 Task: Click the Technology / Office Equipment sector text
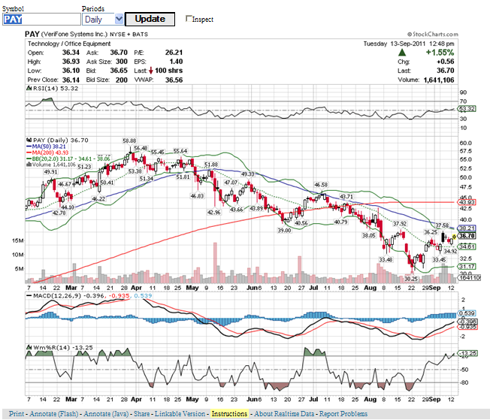(x=69, y=44)
